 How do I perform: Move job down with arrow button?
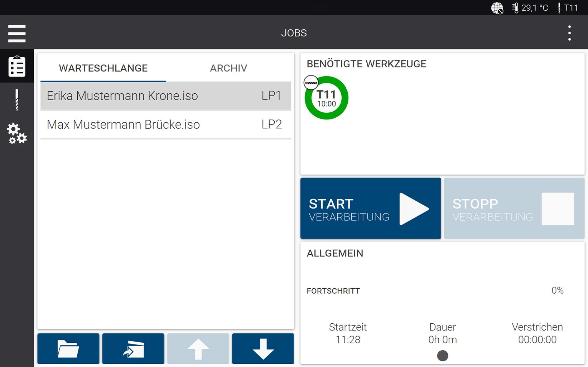(x=263, y=349)
